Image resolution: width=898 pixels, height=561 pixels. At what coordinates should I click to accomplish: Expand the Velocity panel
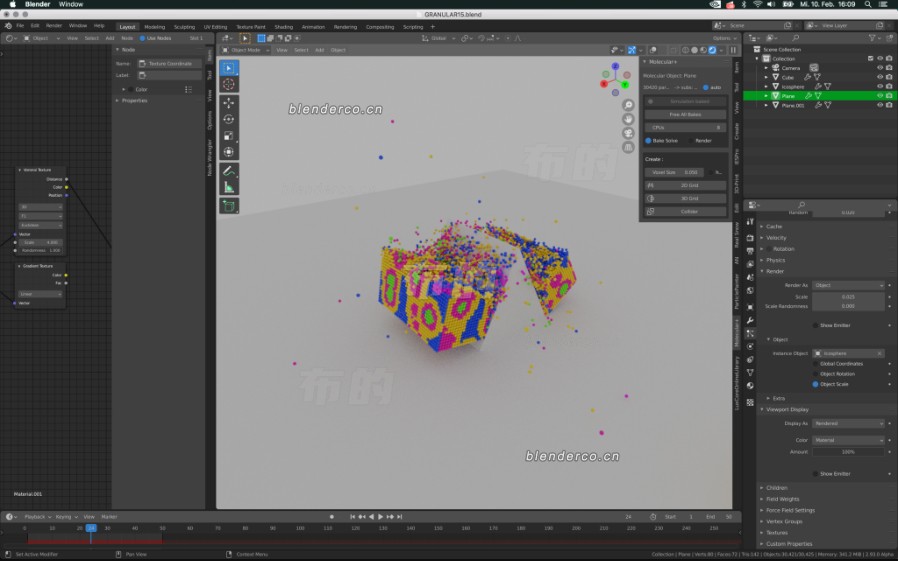[x=776, y=238]
